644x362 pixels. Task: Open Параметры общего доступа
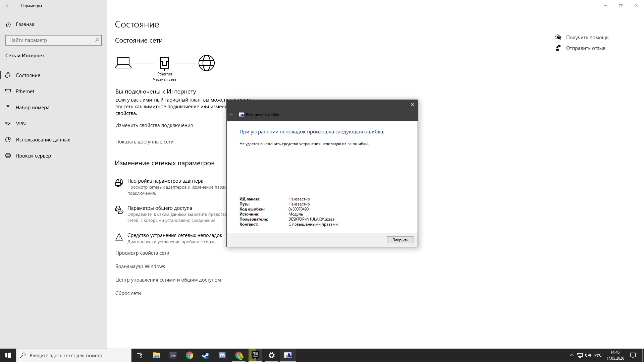click(160, 208)
